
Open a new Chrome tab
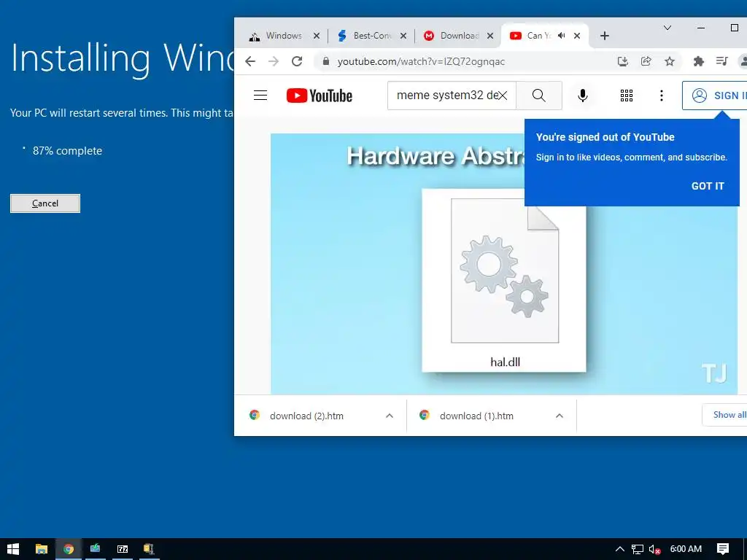coord(605,36)
